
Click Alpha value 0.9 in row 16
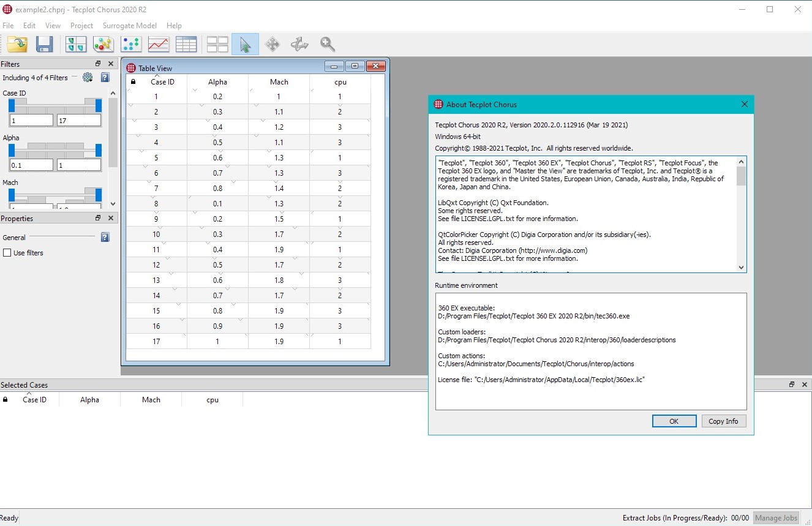217,326
